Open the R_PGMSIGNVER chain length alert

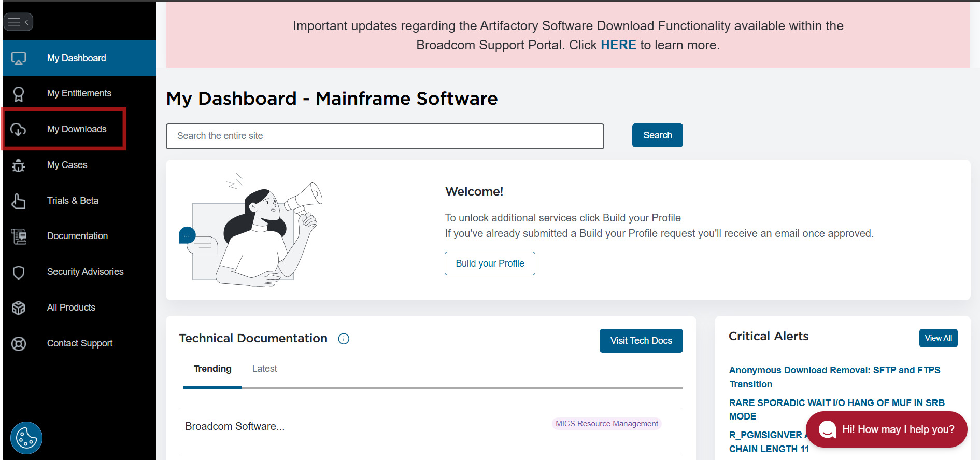769,442
